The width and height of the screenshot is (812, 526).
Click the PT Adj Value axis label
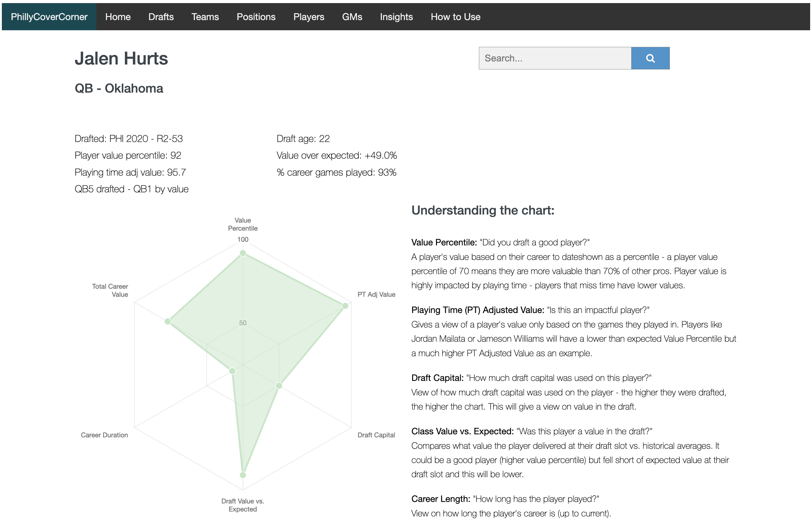[376, 294]
